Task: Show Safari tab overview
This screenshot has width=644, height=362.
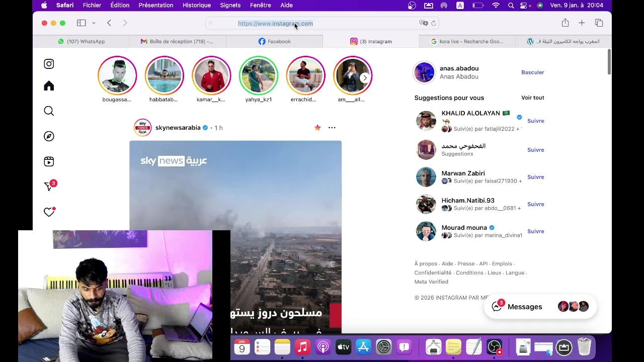Action: [x=599, y=23]
